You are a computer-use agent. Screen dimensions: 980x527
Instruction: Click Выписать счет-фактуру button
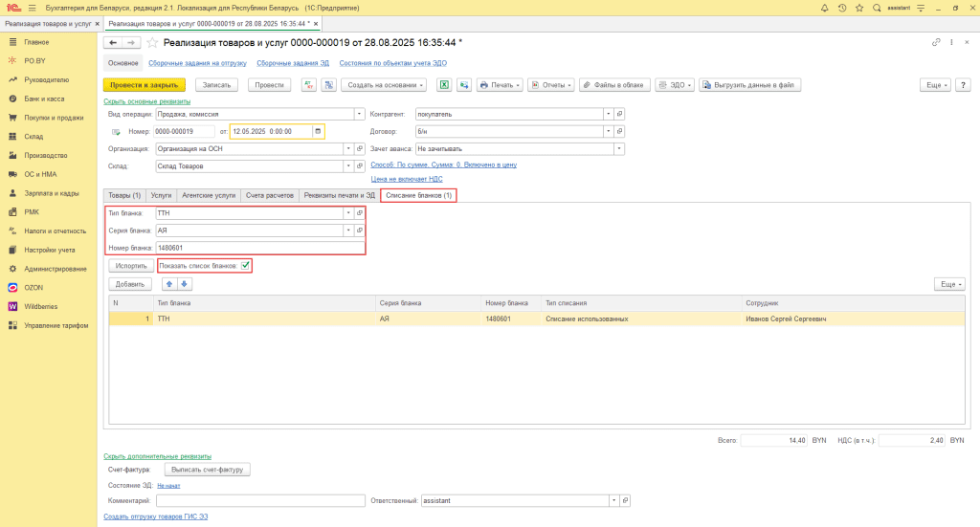coord(208,470)
